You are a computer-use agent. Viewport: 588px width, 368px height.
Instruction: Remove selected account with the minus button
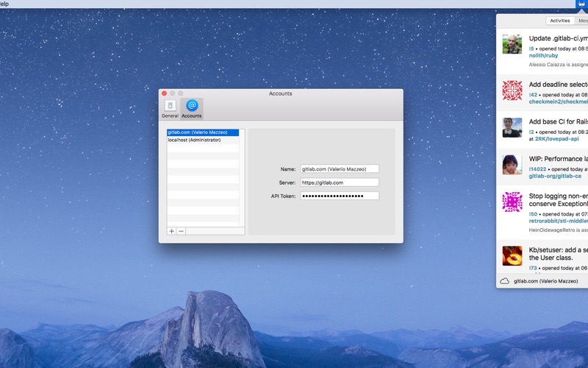(182, 231)
